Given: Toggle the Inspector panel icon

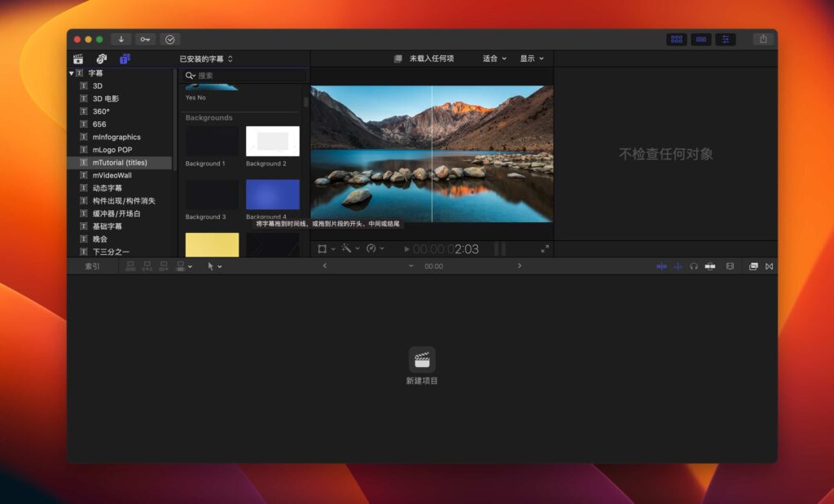Looking at the screenshot, I should 726,38.
